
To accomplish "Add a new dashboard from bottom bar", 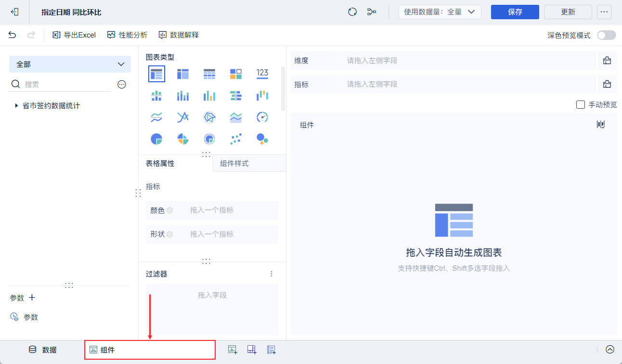I will (x=252, y=350).
